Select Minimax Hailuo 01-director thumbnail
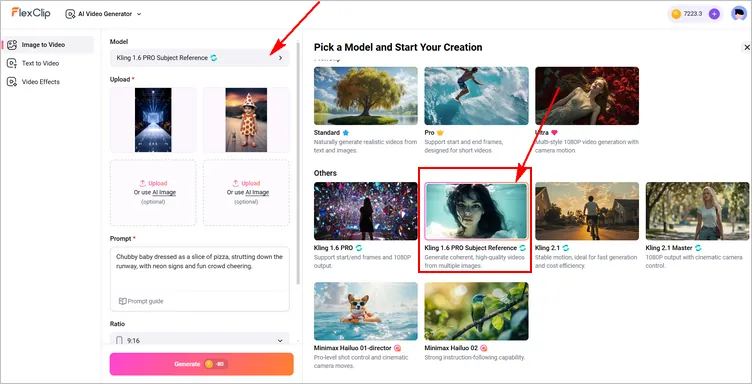 click(x=365, y=311)
